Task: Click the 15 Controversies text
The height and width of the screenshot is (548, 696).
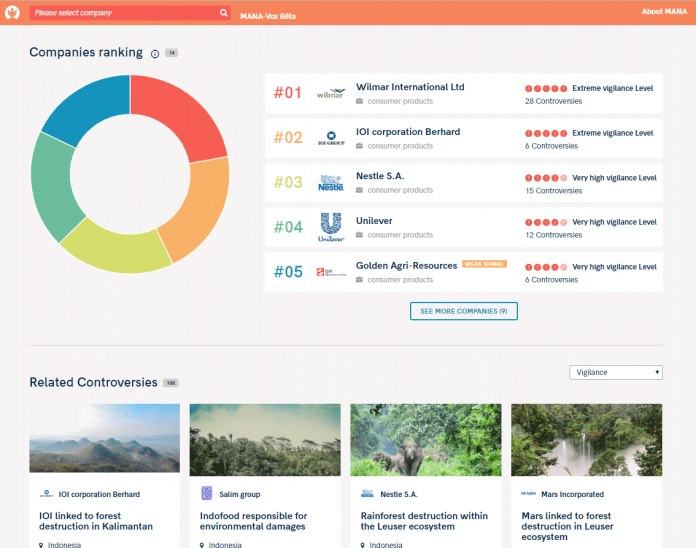Action: [x=553, y=191]
